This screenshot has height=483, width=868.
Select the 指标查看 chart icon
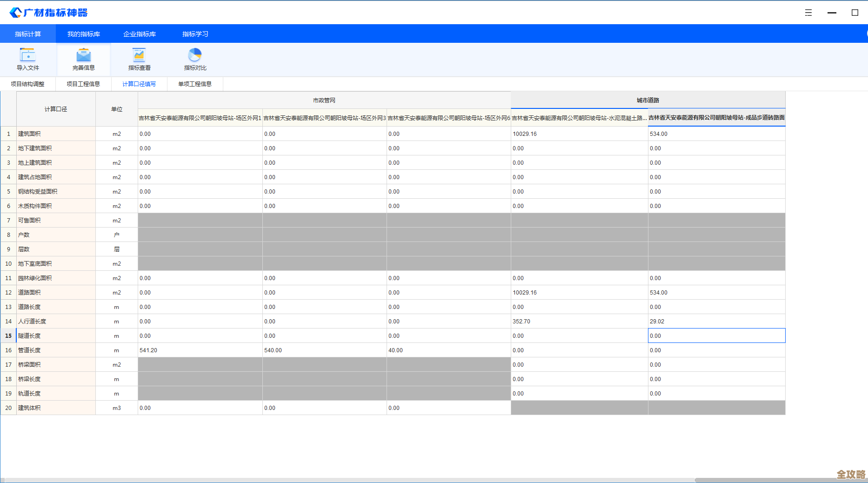(139, 55)
